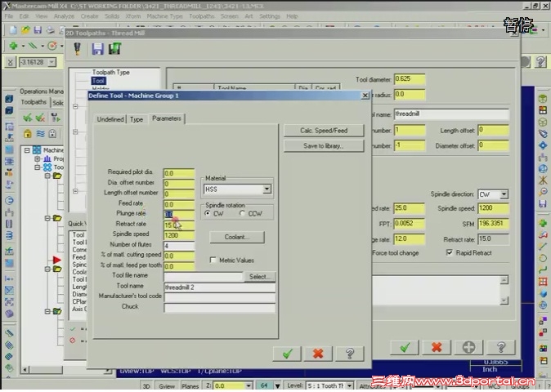This screenshot has width=551, height=392.
Task: Click the Spindle speed field in Define Tool
Action: pos(179,235)
